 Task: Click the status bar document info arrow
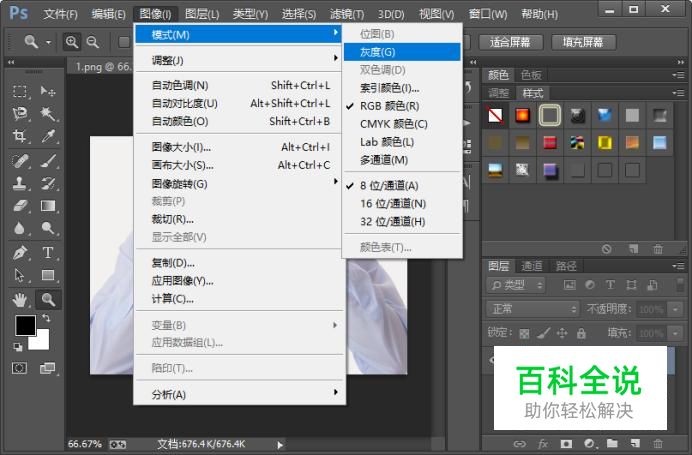click(x=280, y=445)
